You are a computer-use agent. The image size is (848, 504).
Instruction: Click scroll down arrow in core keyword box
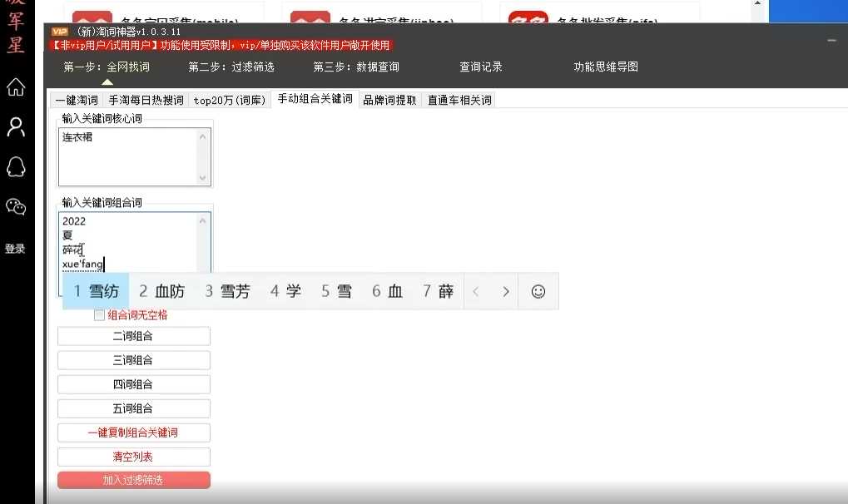click(x=203, y=177)
